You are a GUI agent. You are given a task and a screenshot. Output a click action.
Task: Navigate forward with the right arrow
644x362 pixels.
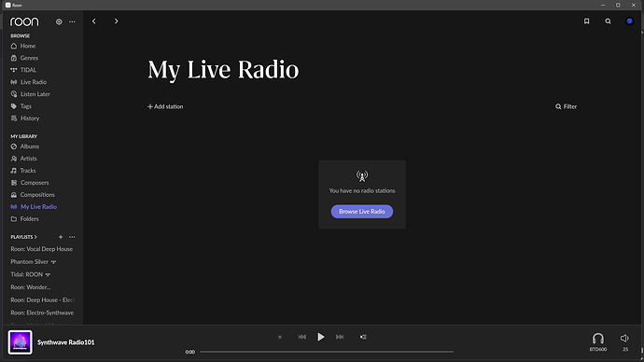tap(117, 21)
